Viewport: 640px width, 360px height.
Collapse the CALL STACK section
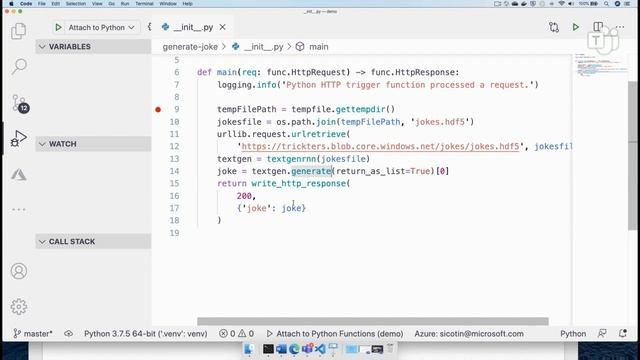93,242
